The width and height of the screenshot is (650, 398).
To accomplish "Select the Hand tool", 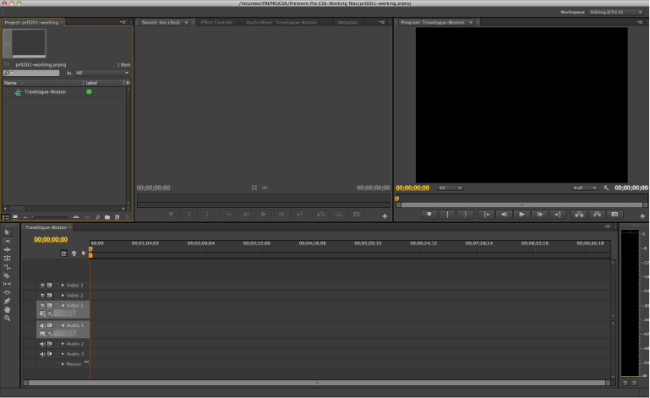I will coord(7,310).
